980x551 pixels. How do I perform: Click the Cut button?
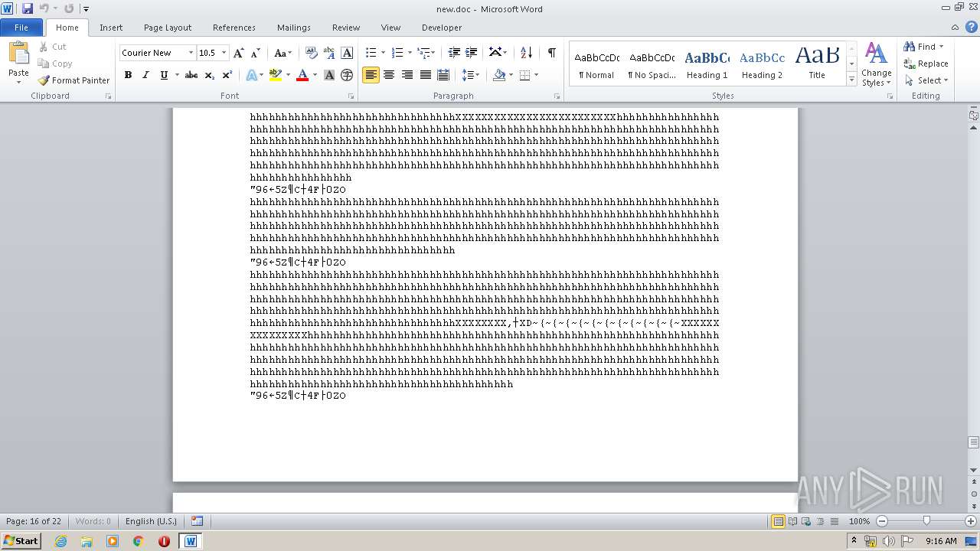click(x=53, y=47)
